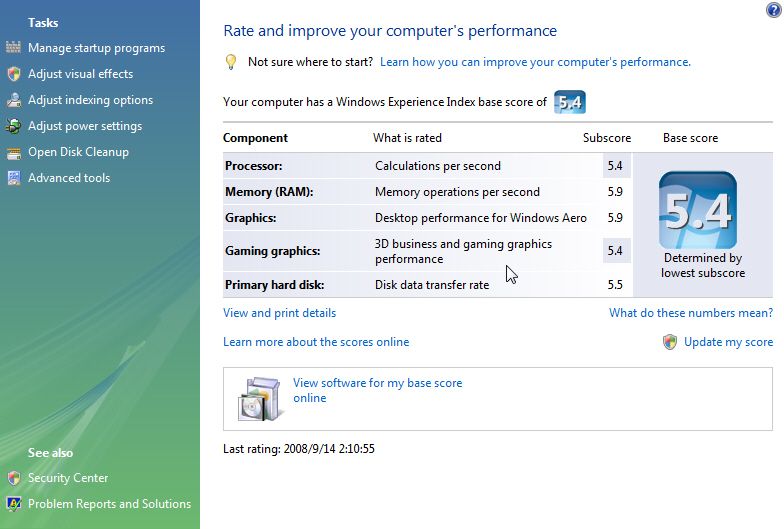Open Learn more about the scores online
Viewport: 784px width, 529px height.
coord(316,342)
